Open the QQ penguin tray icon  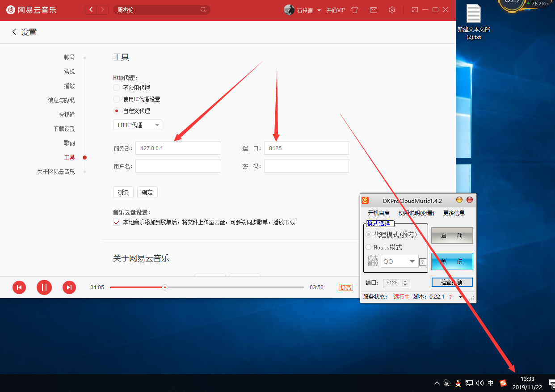pos(458,383)
